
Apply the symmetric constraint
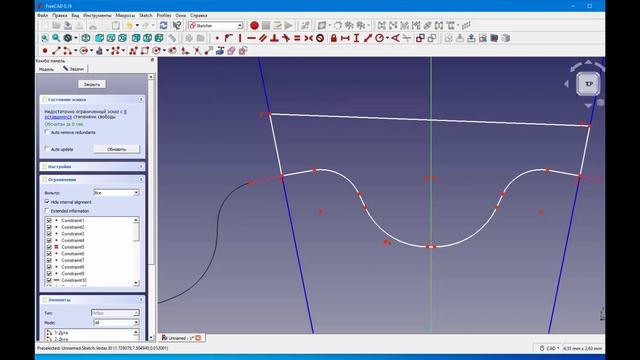point(309,38)
